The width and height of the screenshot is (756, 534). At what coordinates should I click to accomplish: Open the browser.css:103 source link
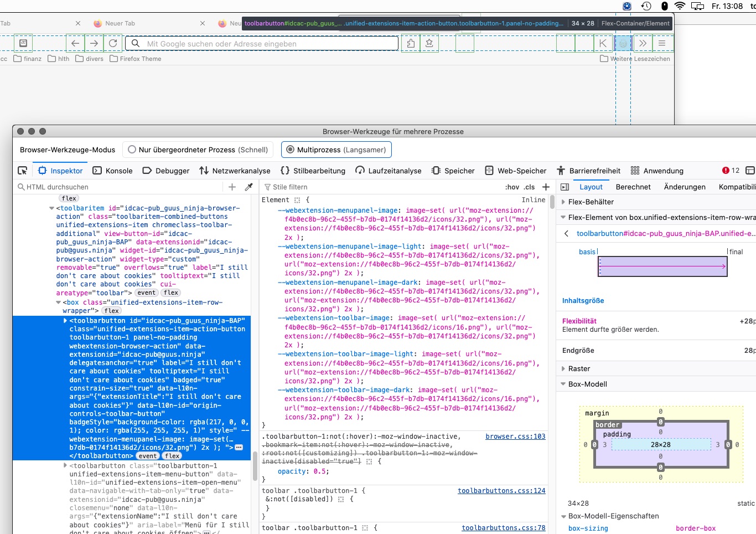(x=515, y=437)
